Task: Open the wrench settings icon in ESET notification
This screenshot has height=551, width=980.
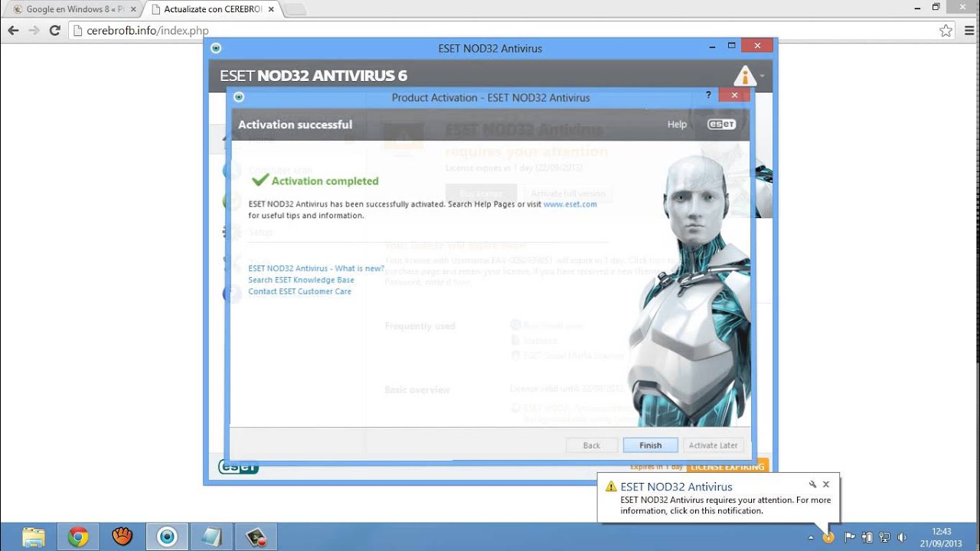Action: tap(812, 484)
